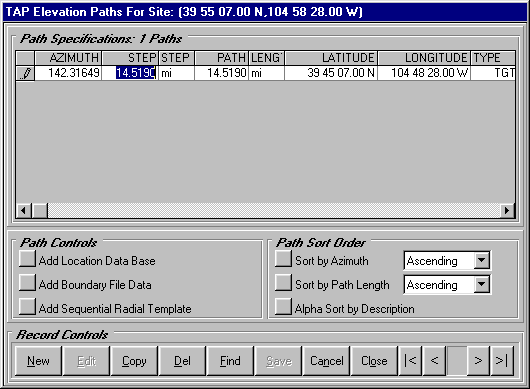Enable Add Sequential Radial Template

pyautogui.click(x=27, y=307)
